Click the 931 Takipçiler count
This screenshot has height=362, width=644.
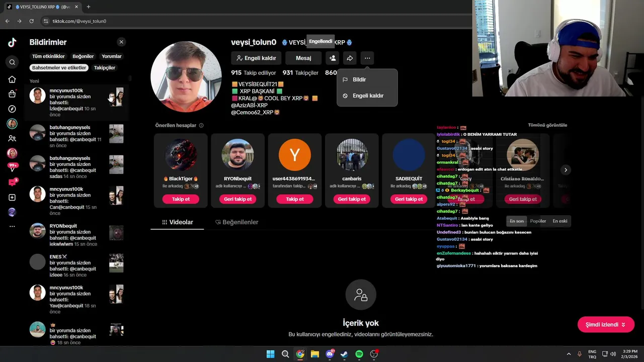[300, 73]
